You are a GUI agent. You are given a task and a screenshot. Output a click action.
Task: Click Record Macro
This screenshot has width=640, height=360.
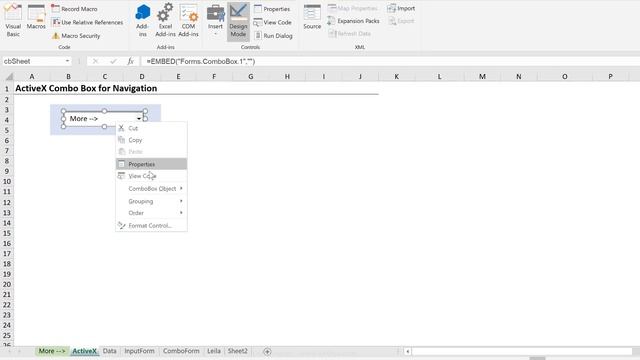[74, 9]
